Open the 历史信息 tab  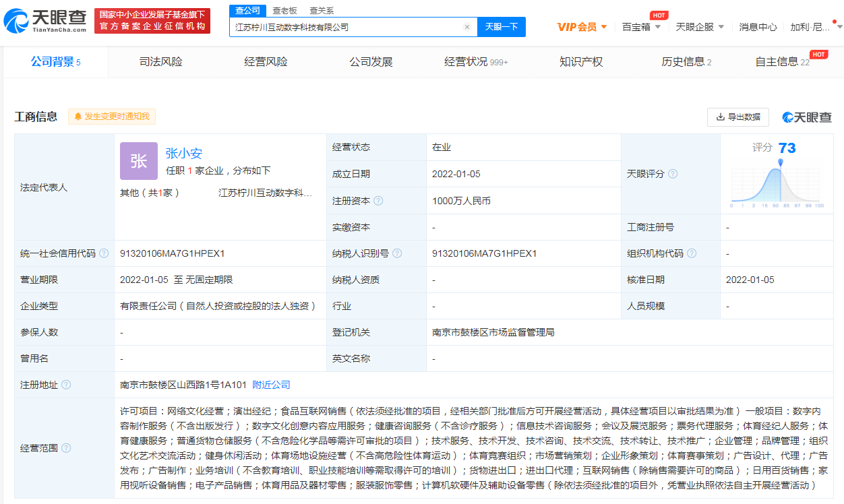(x=687, y=62)
